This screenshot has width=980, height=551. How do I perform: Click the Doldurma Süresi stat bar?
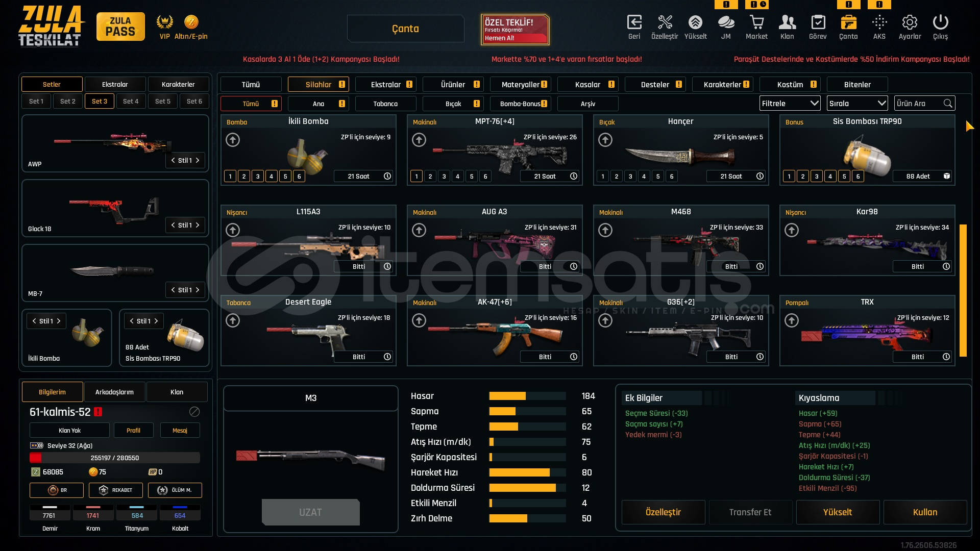(527, 488)
